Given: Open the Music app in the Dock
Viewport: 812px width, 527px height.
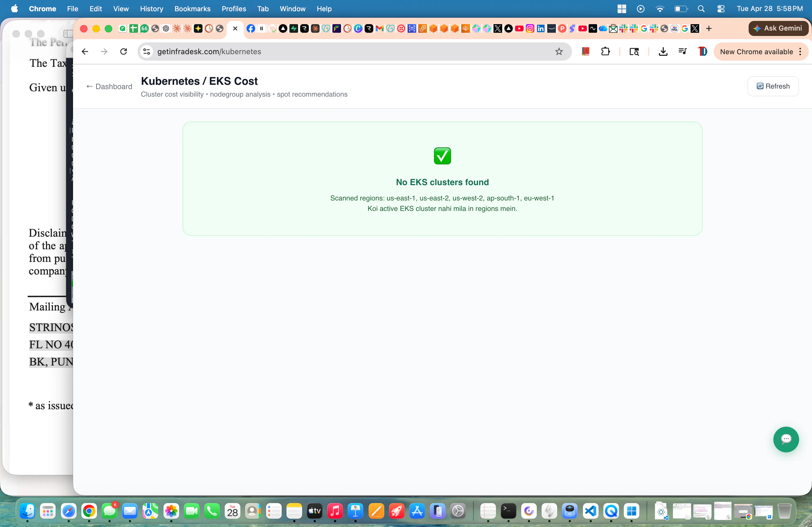Looking at the screenshot, I should click(x=335, y=511).
